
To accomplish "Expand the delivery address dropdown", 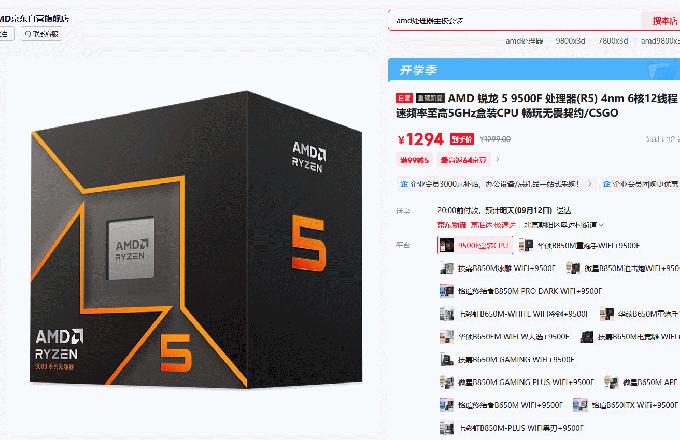I will [x=564, y=225].
